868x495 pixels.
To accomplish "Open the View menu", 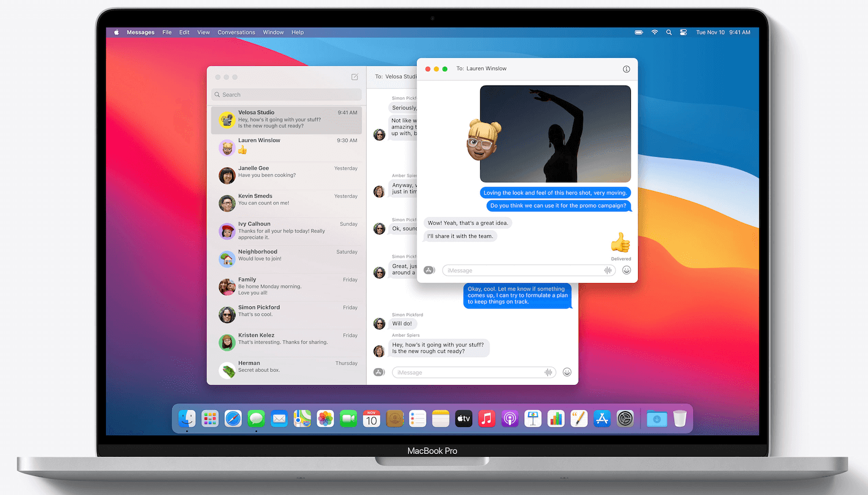I will pyautogui.click(x=203, y=32).
